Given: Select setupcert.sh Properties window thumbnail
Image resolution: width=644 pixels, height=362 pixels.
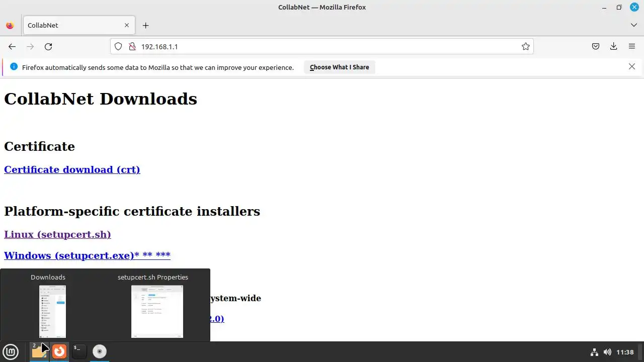Looking at the screenshot, I should tap(157, 311).
